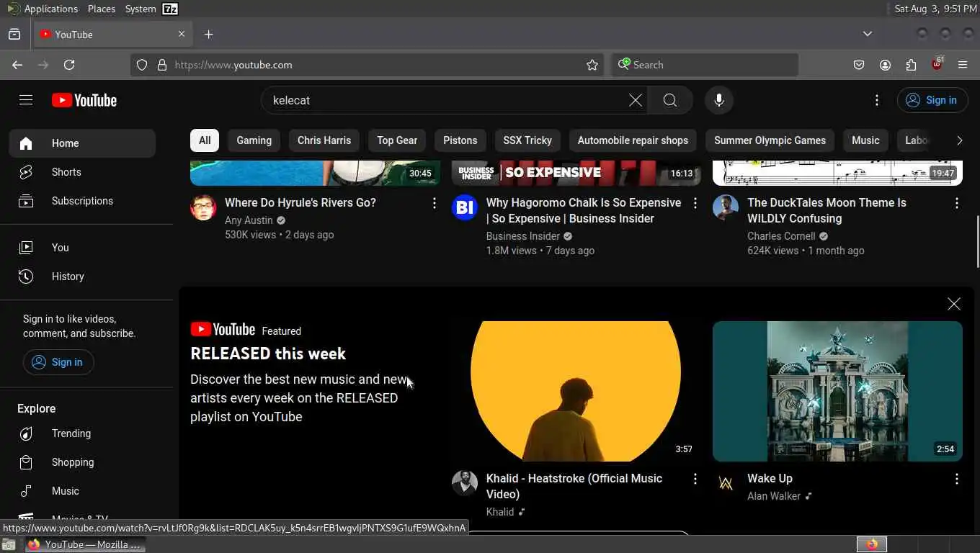Sign in using the top-right button
This screenshot has height=553, width=980.
[x=932, y=100]
